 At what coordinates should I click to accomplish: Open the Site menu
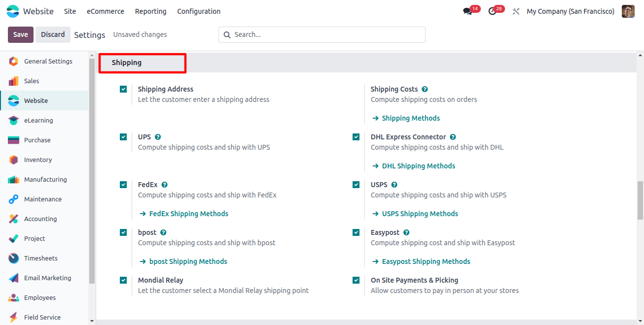click(70, 11)
